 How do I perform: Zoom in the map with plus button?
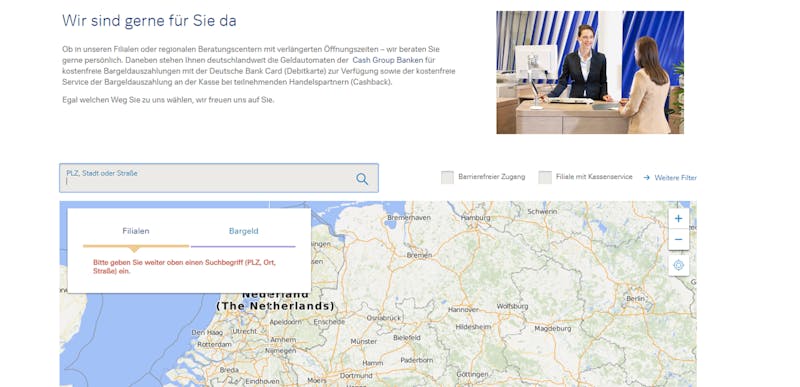679,218
